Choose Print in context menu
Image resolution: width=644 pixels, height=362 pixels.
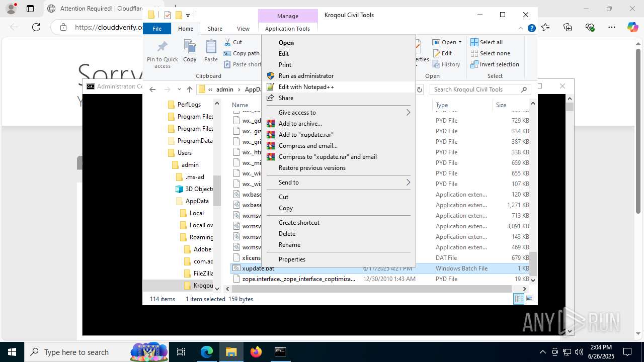(x=339, y=65)
